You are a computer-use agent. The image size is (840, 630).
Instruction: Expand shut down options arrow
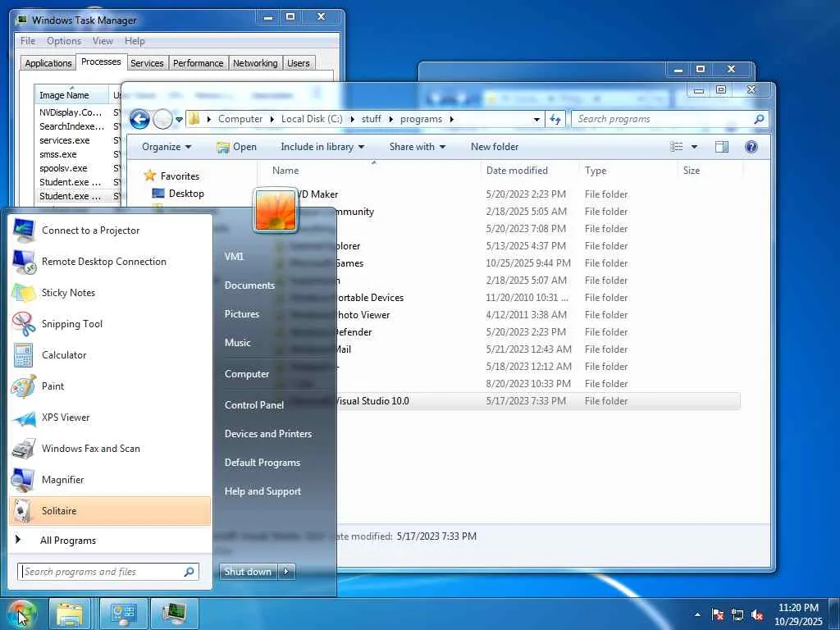(x=286, y=572)
